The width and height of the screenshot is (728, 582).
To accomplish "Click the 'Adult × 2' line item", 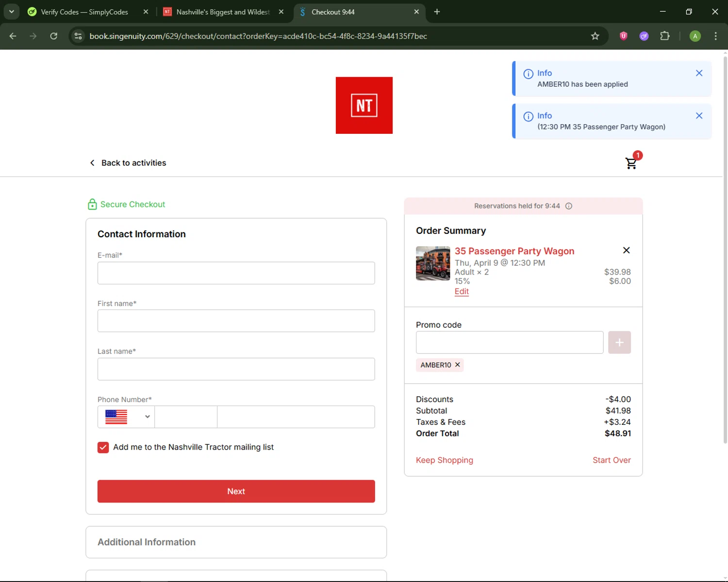I will [472, 272].
